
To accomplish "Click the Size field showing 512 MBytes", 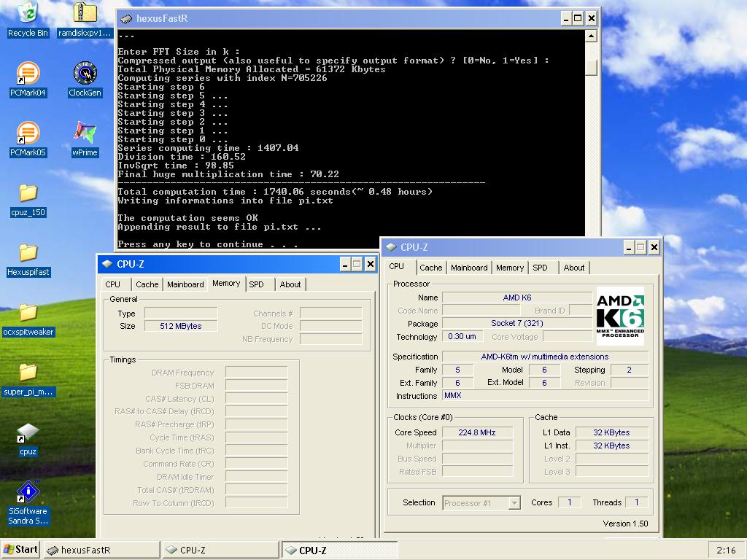I will click(x=181, y=326).
